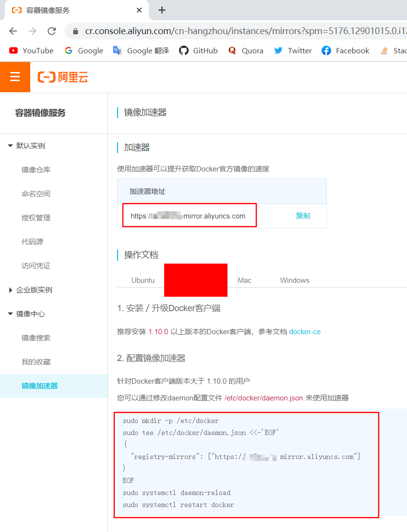This screenshot has width=407, height=532.
Task: Click the padlock site info icon
Action: [76, 31]
